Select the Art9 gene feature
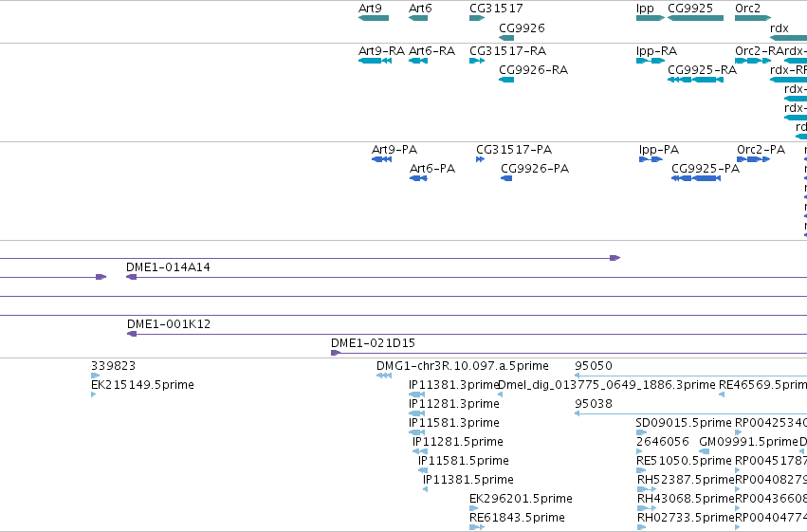Viewport: 807px width, 532px height. tap(374, 18)
